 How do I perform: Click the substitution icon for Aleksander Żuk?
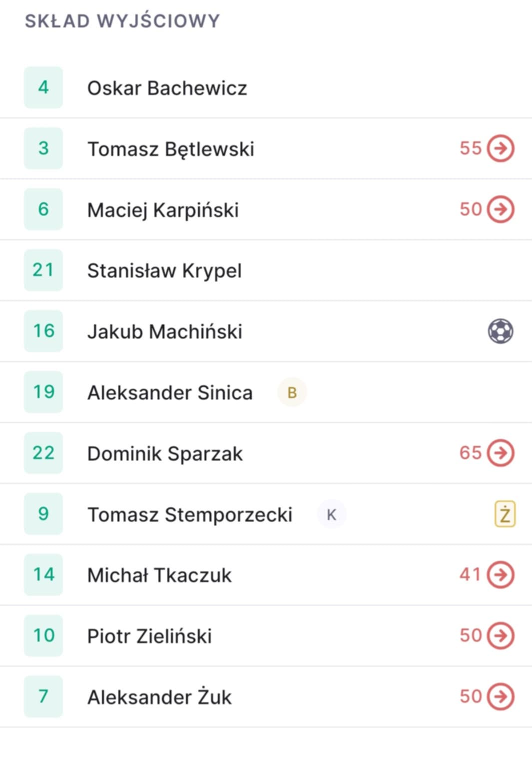501,696
